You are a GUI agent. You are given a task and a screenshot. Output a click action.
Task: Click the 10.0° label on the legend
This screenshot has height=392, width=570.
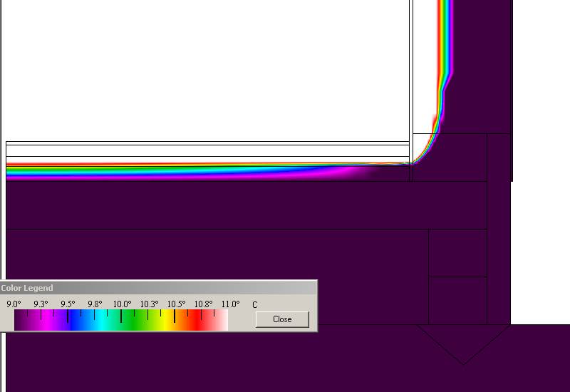tap(122, 304)
